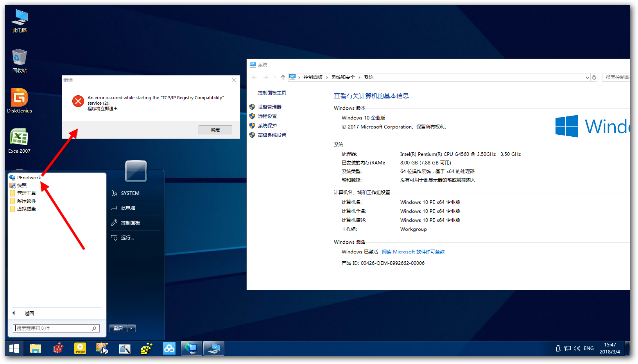Click 控制面板 in the address breadcrumb
Image resolution: width=638 pixels, height=364 pixels.
tap(313, 77)
